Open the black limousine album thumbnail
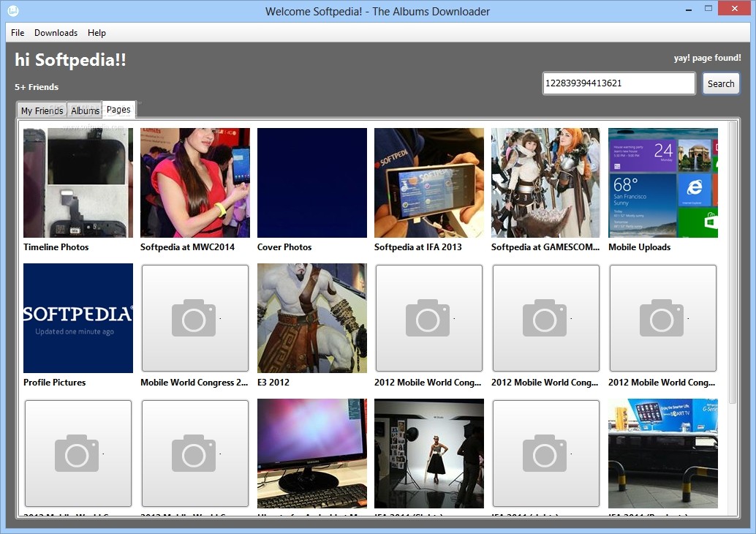Screen dimensions: 756x534 [663, 454]
